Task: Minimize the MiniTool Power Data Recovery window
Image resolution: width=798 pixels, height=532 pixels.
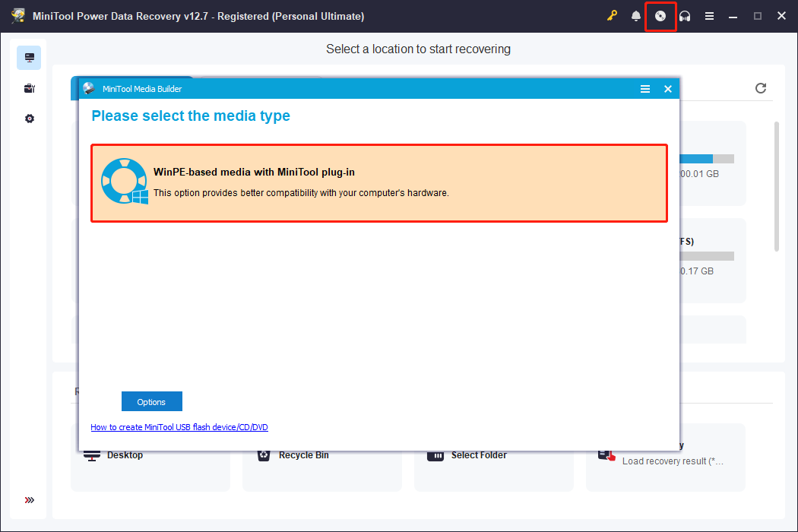Action: pos(733,16)
